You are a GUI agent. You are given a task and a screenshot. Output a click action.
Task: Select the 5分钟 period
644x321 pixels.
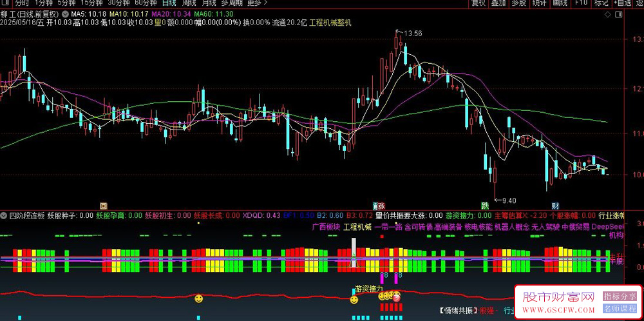66,3
